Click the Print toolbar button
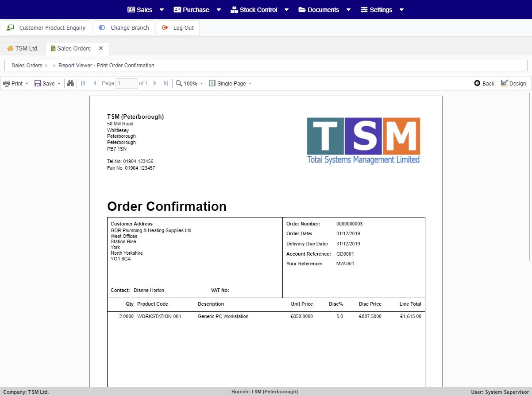 [x=13, y=83]
